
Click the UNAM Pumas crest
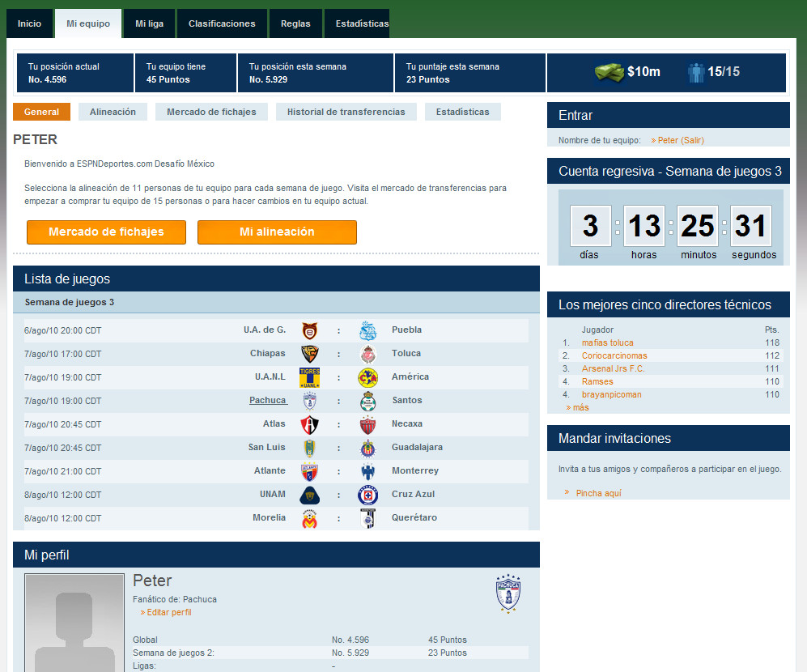tap(309, 495)
